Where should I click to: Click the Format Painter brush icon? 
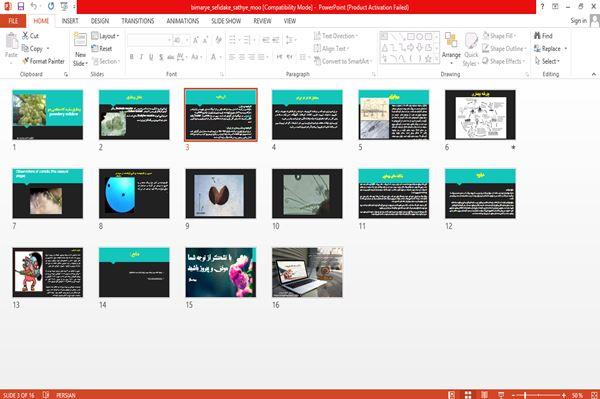[25, 61]
